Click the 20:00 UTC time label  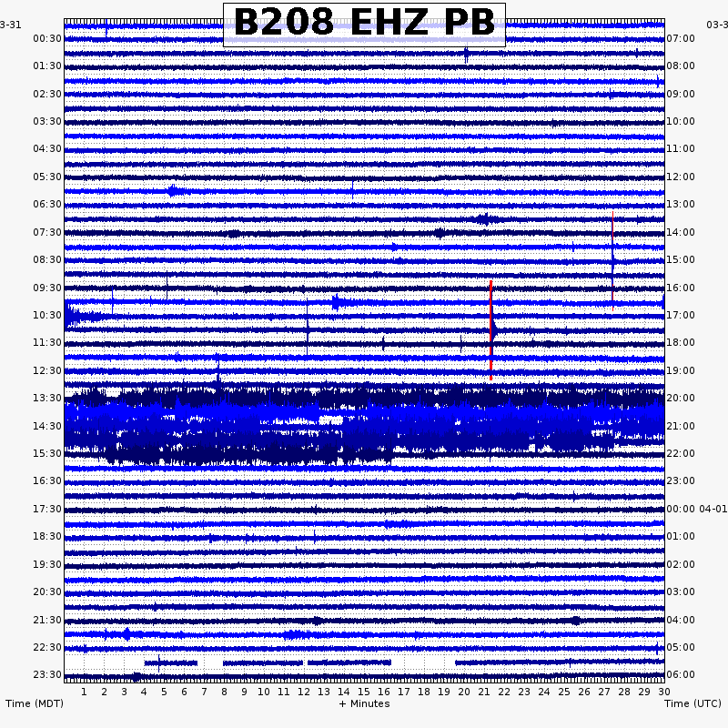681,398
